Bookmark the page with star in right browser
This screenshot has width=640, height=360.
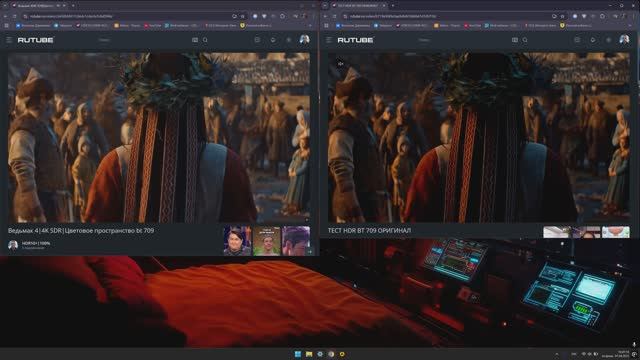point(562,16)
